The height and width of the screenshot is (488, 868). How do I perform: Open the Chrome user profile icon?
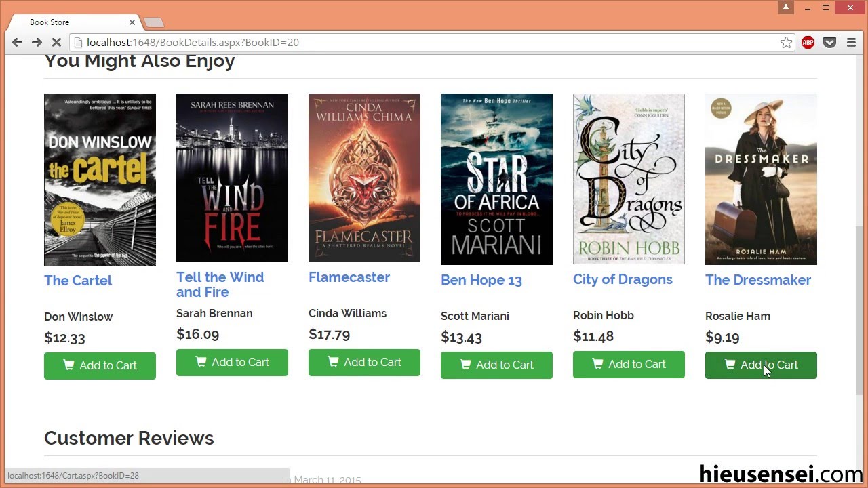click(x=786, y=7)
